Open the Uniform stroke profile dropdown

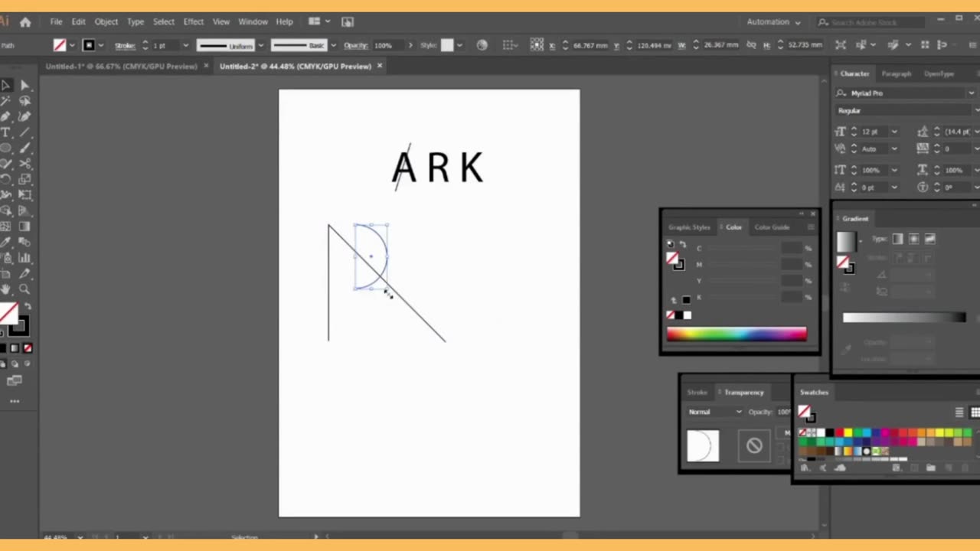point(260,46)
